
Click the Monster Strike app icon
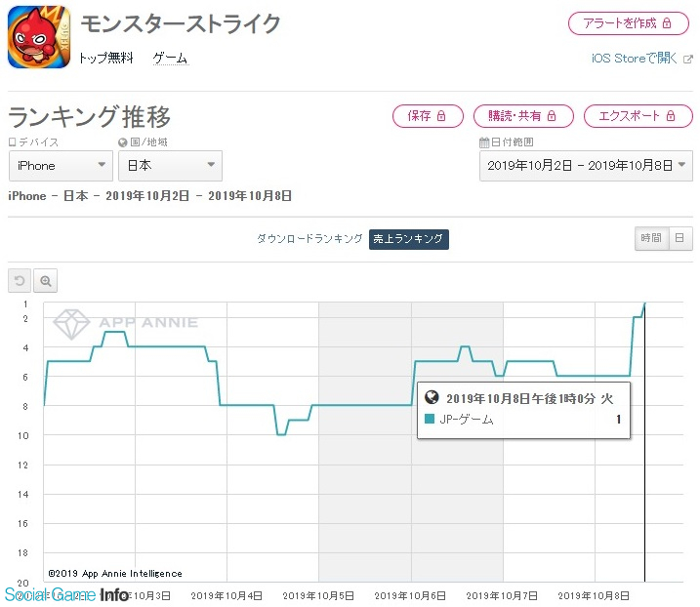[39, 39]
